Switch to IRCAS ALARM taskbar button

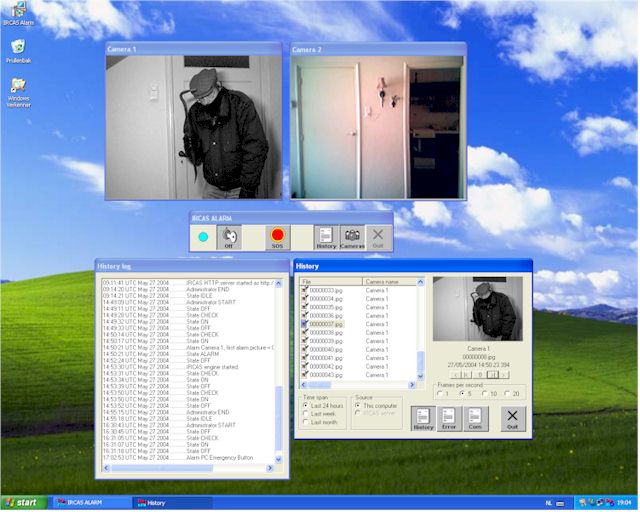(x=91, y=503)
